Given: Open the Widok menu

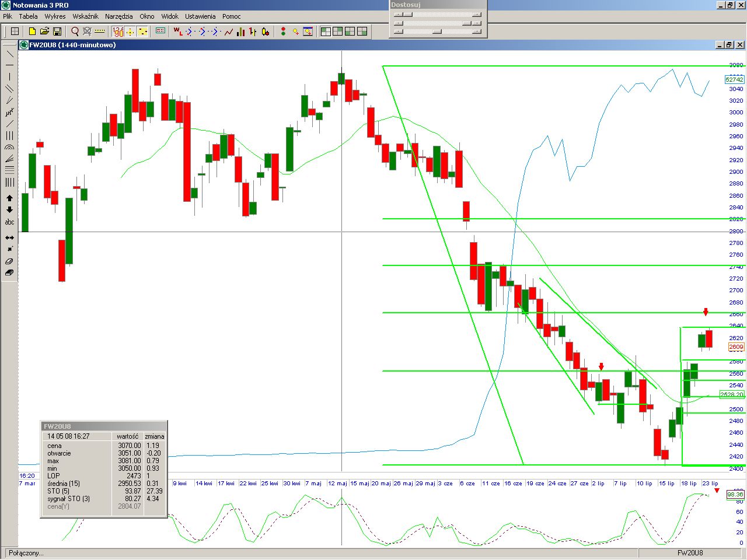Looking at the screenshot, I should tap(170, 16).
